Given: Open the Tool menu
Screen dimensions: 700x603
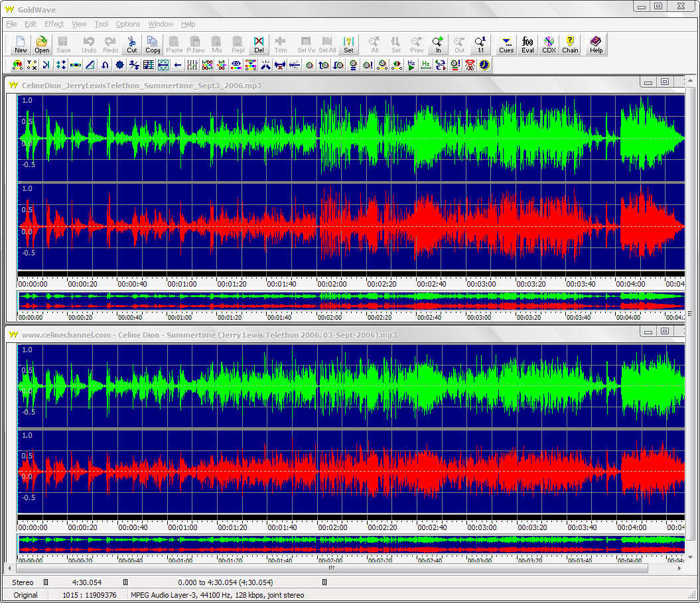Looking at the screenshot, I should click(101, 24).
